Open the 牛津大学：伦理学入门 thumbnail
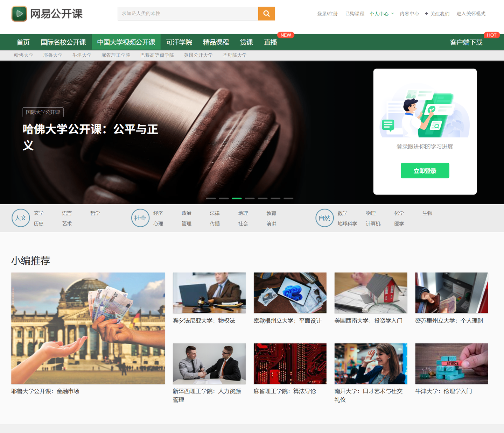This screenshot has width=504, height=433. point(451,363)
